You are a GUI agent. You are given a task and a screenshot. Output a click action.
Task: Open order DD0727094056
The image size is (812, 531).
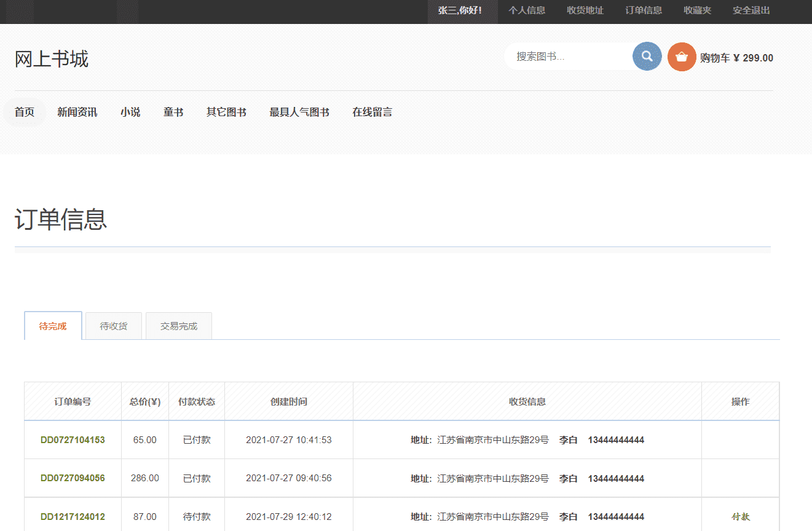(73, 478)
